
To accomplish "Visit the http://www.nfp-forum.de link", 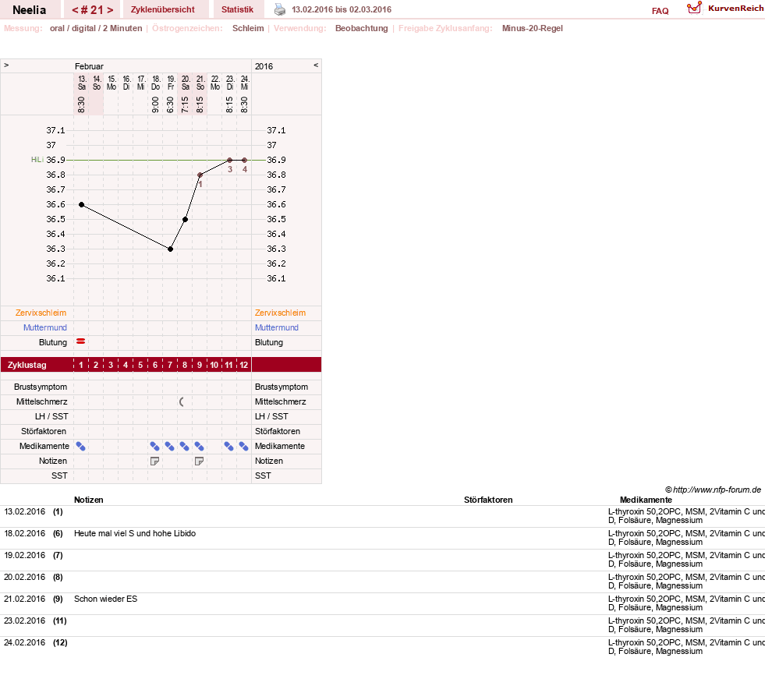I will [x=717, y=490].
